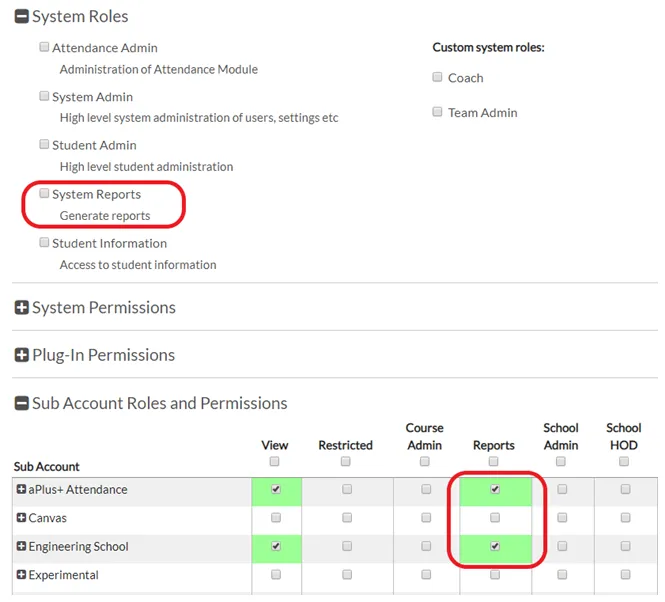Tick the System Reports role checkbox
665x602 pixels.
[x=44, y=193]
